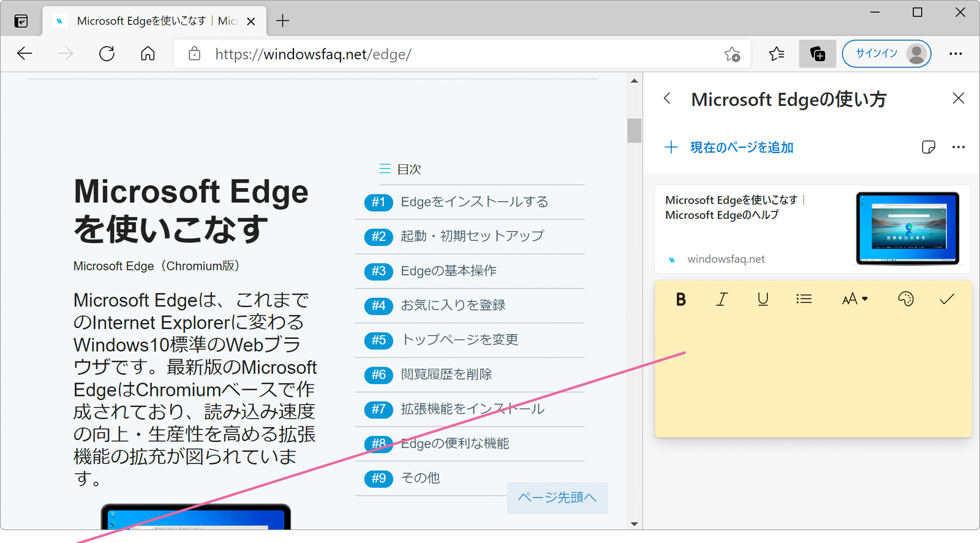Open #9 その他 link
Screen dimensions: 980x543
click(470, 478)
